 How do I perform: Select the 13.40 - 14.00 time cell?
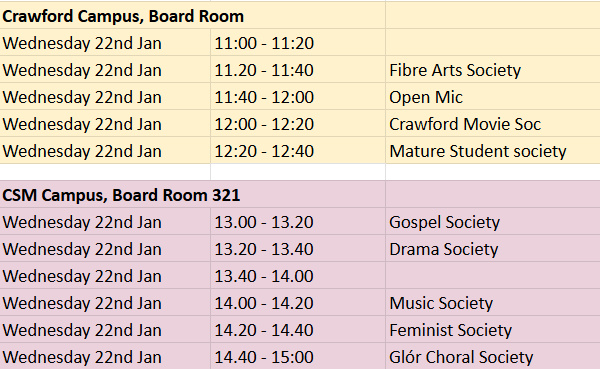[298, 276]
